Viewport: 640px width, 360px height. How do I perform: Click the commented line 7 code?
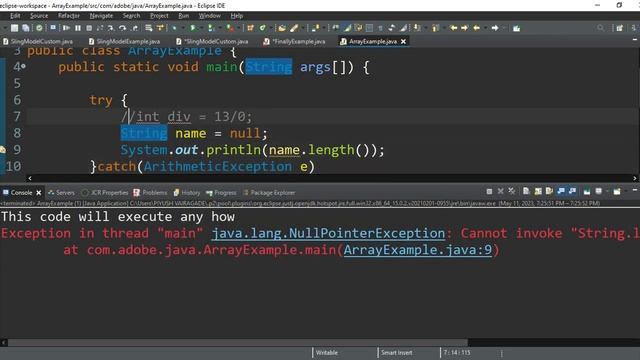coord(187,117)
